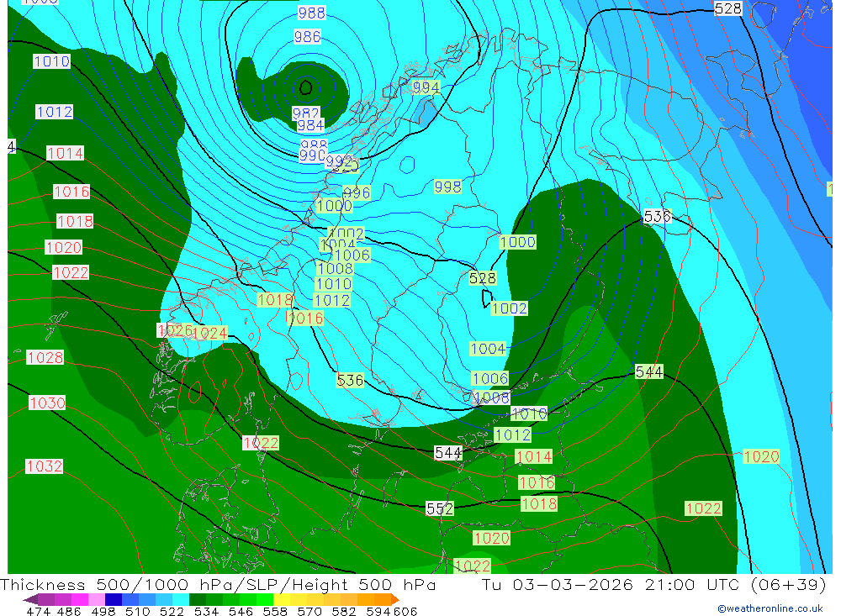Click the brightest lime green legend swatch

click(x=265, y=599)
